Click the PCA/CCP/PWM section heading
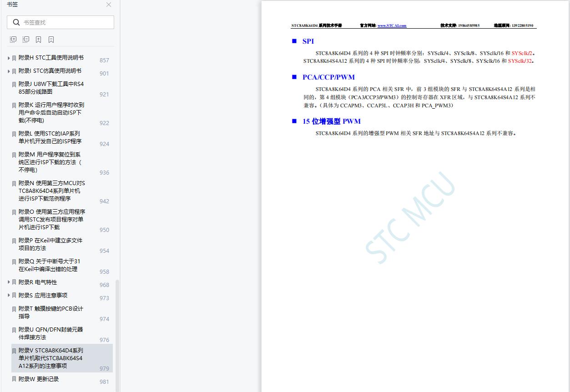 (328, 77)
